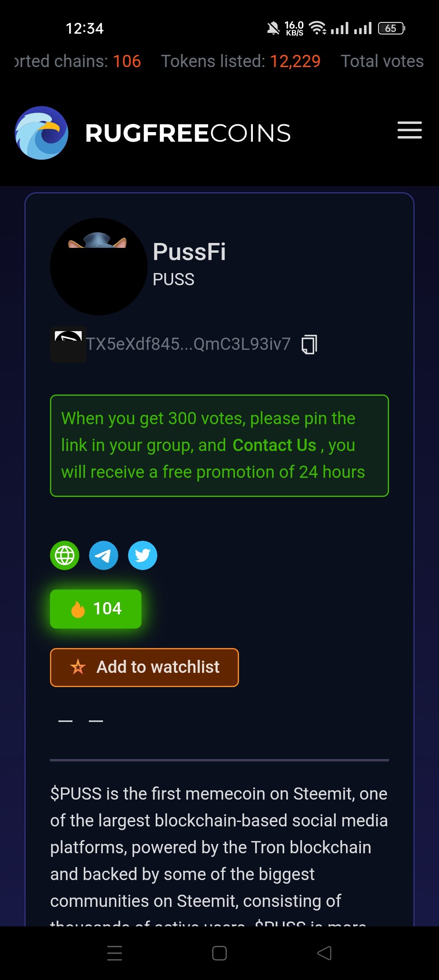Click the Tron chain icon beside address
Screen dimensions: 439x980
click(68, 344)
